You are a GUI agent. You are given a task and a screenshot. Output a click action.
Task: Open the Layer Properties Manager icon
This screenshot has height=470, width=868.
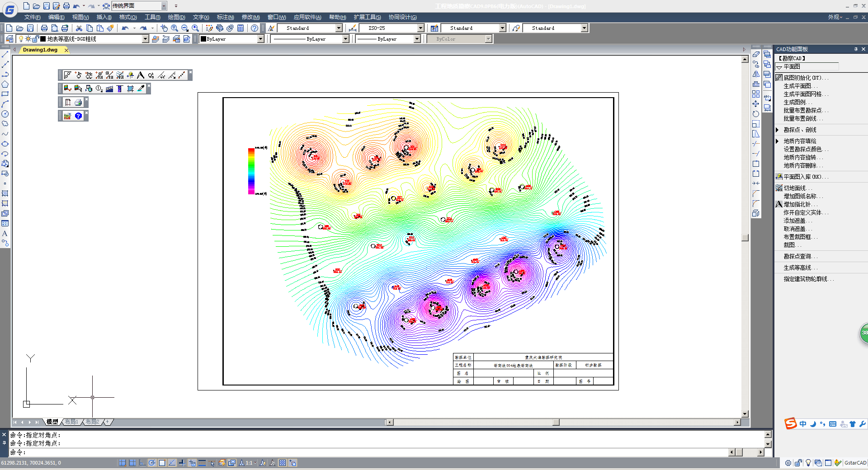click(x=9, y=39)
